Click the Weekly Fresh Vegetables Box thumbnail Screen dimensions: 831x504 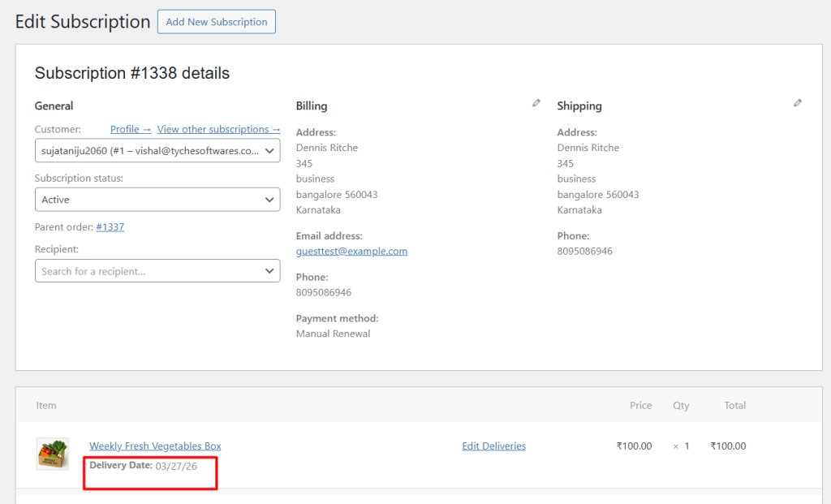pyautogui.click(x=53, y=454)
